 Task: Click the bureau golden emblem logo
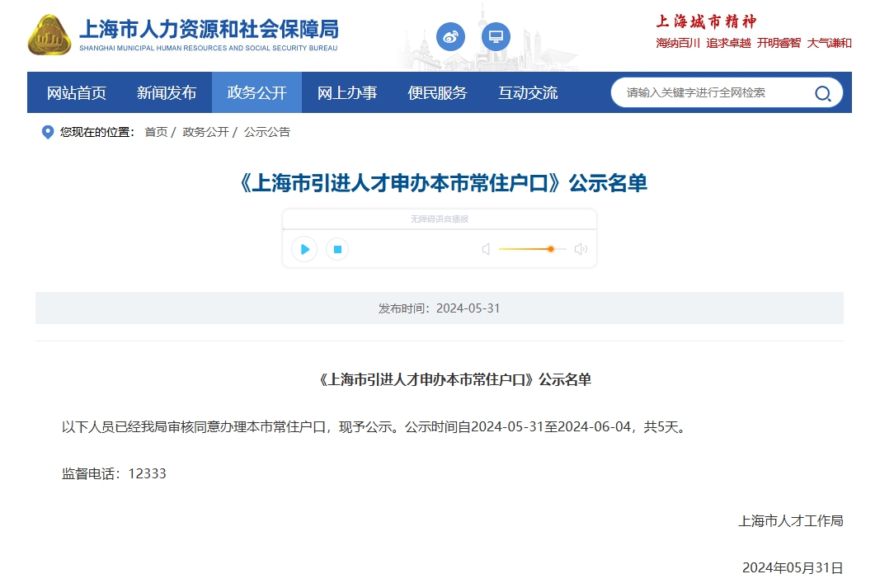point(49,35)
